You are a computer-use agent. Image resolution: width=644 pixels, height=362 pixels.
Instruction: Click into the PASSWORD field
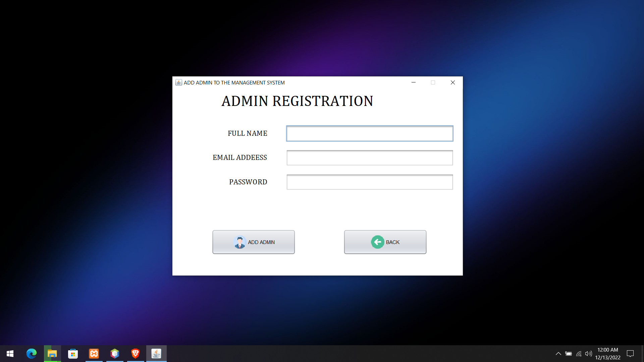tap(370, 182)
